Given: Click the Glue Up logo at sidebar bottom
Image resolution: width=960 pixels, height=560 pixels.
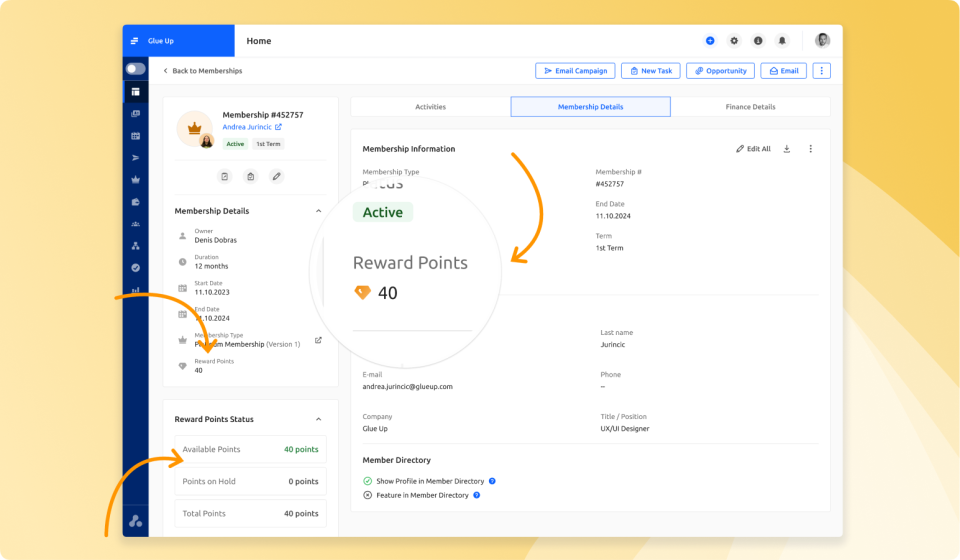Looking at the screenshot, I should point(135,520).
